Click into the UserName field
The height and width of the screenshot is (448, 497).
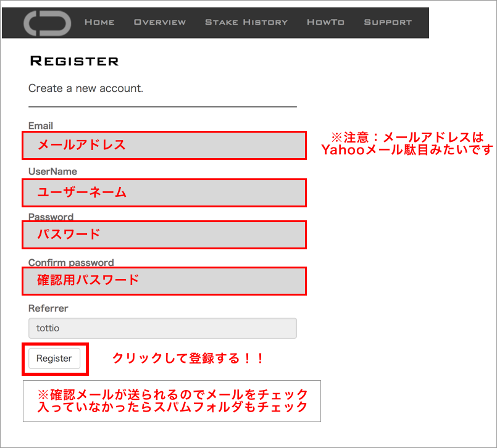pos(164,193)
